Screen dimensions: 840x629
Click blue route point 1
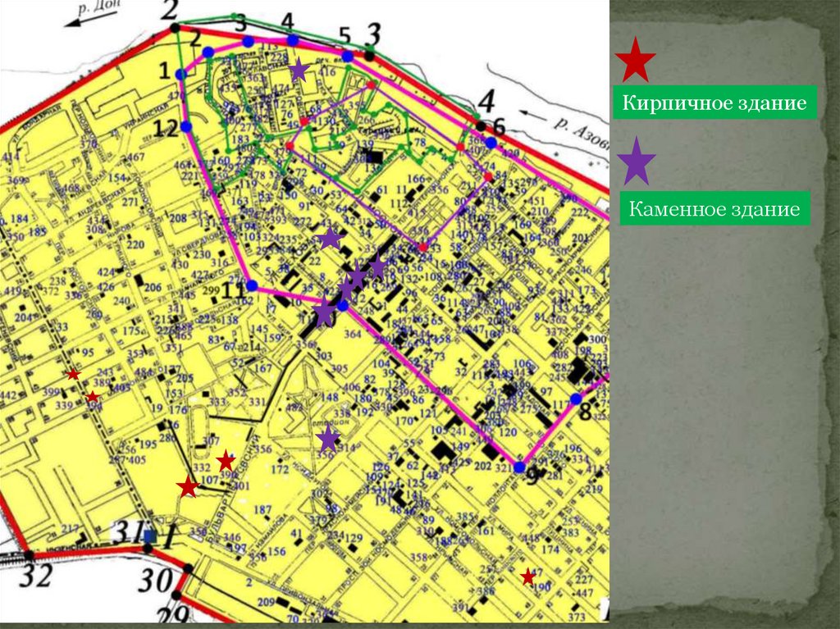pyautogui.click(x=181, y=75)
